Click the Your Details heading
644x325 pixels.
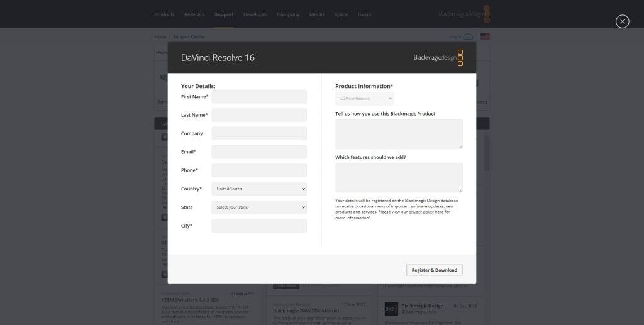point(198,86)
